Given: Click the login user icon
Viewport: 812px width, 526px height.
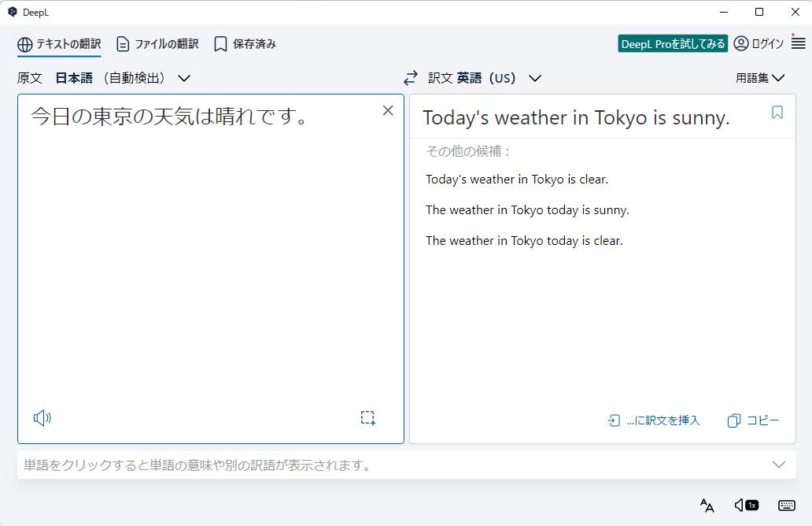Looking at the screenshot, I should [x=741, y=43].
